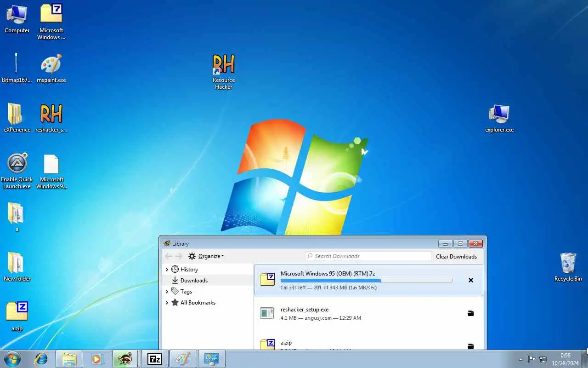588x368 pixels.
Task: Go back in the Library window
Action: pyautogui.click(x=169, y=256)
